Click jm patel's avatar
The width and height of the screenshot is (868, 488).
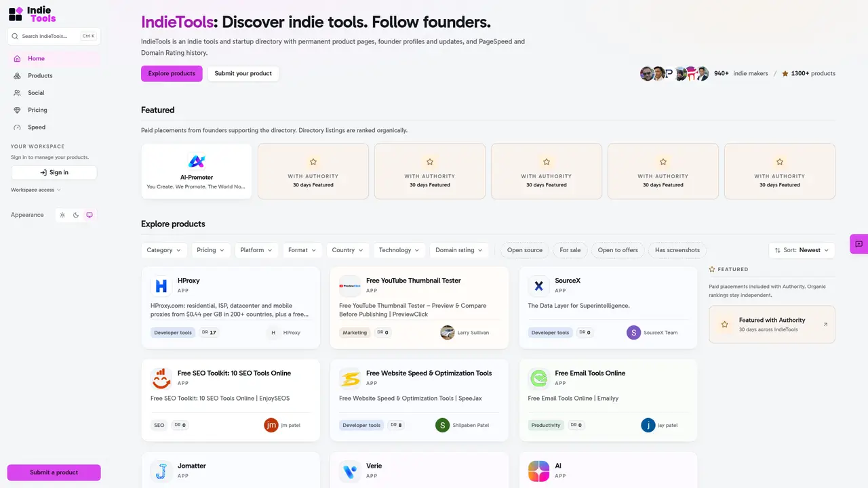tap(271, 426)
